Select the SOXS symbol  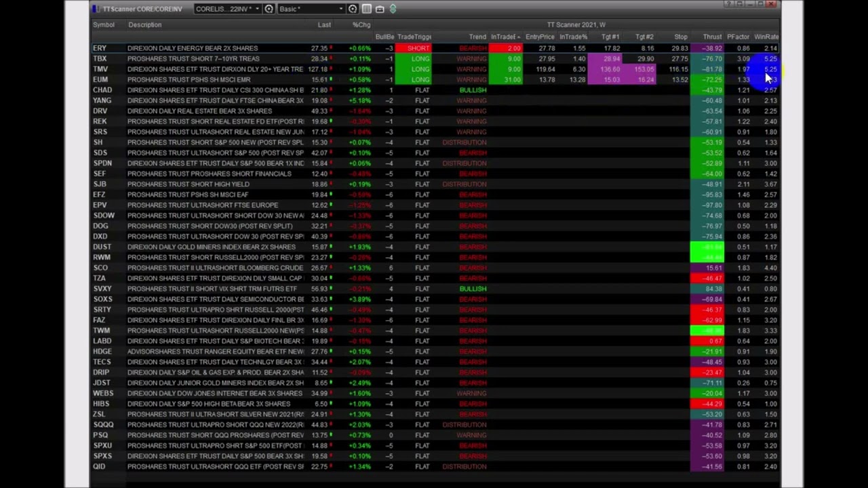[102, 299]
